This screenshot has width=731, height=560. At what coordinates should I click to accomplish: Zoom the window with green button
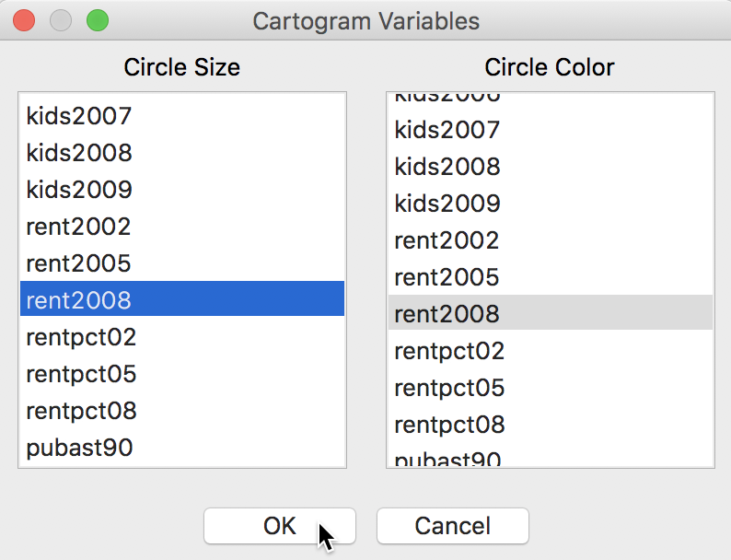tap(97, 19)
